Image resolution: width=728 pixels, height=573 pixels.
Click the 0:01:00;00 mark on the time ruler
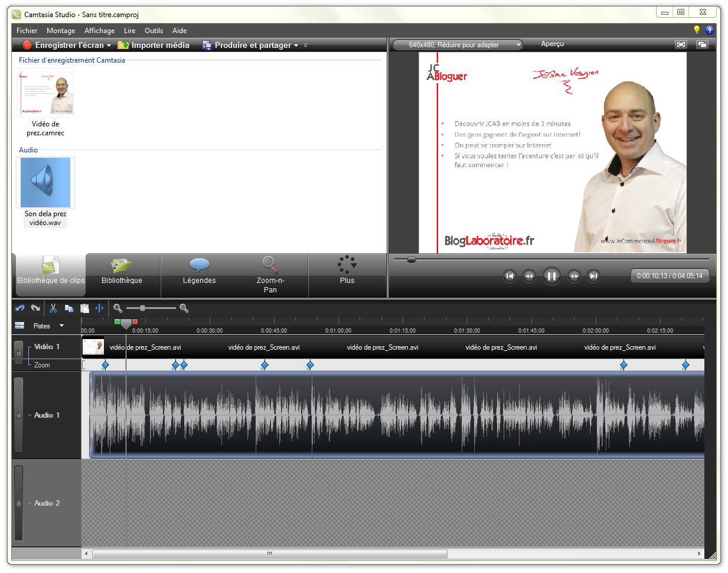[x=338, y=331]
